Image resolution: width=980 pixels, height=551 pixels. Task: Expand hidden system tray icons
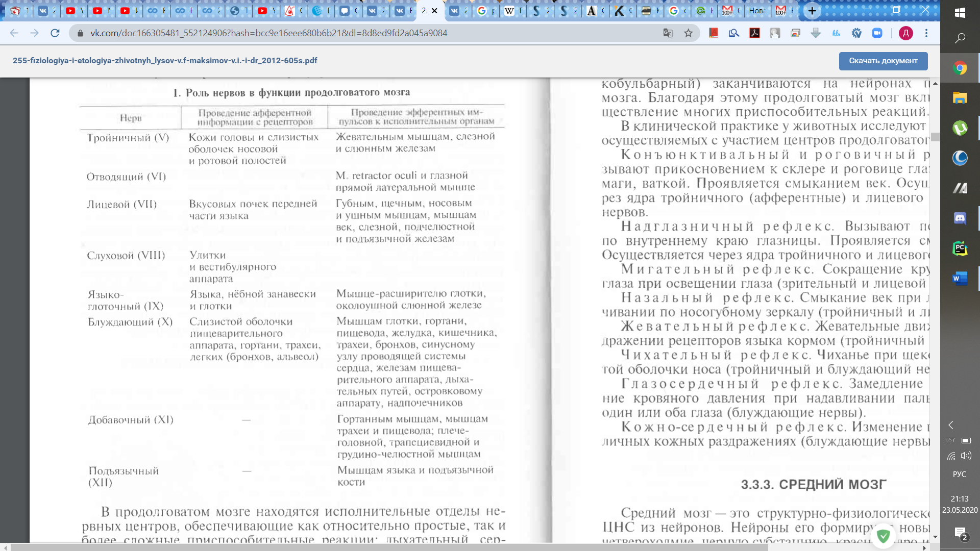point(951,425)
